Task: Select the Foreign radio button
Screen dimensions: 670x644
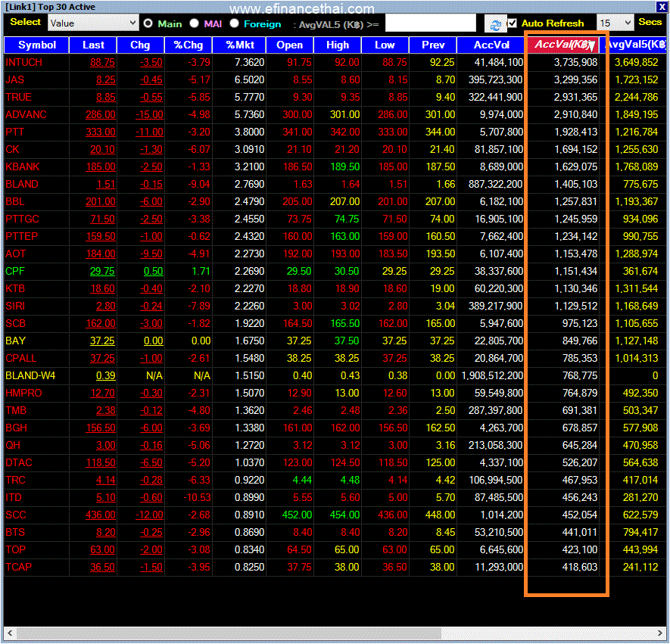Action: [x=234, y=23]
